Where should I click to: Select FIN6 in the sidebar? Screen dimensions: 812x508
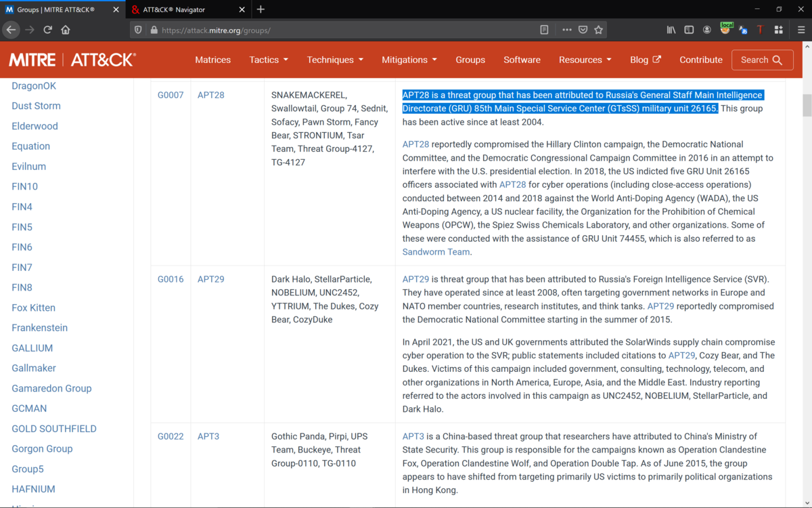click(x=22, y=247)
